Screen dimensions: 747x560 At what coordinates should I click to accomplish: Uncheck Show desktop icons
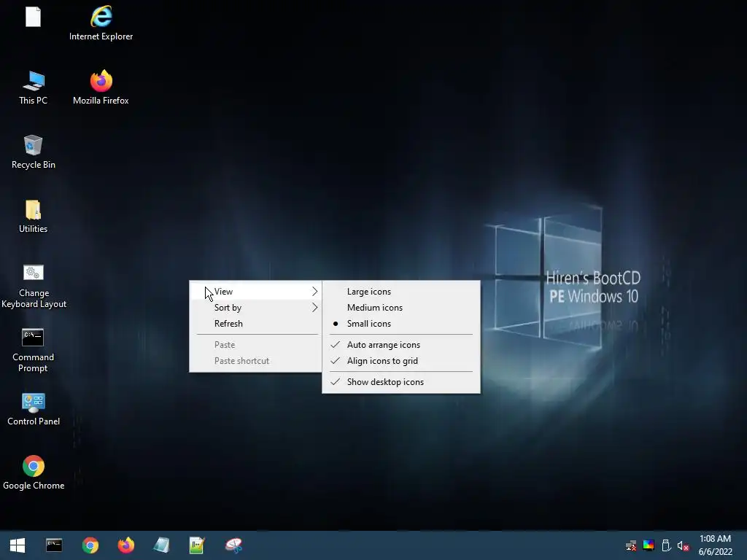[401, 382]
